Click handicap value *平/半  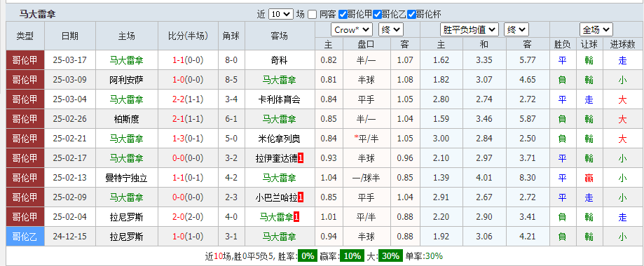(x=366, y=139)
